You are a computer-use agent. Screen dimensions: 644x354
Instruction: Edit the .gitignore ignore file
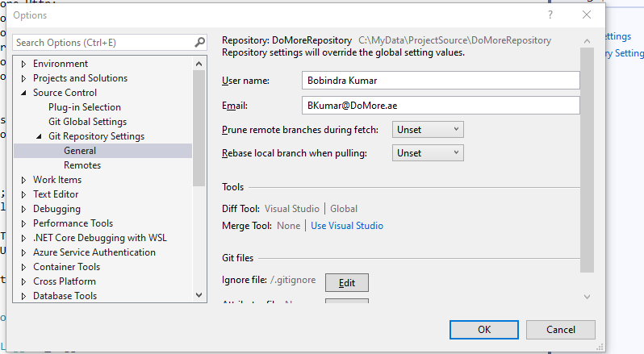347,282
